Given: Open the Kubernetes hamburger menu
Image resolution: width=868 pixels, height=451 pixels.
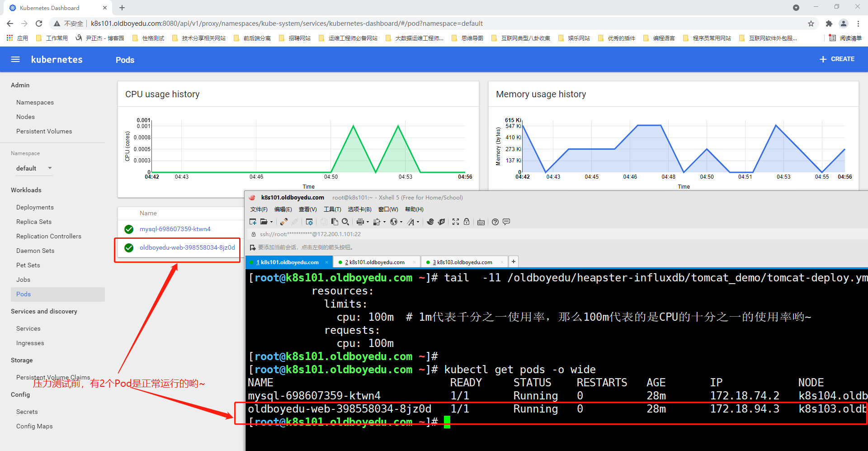Looking at the screenshot, I should coord(15,59).
